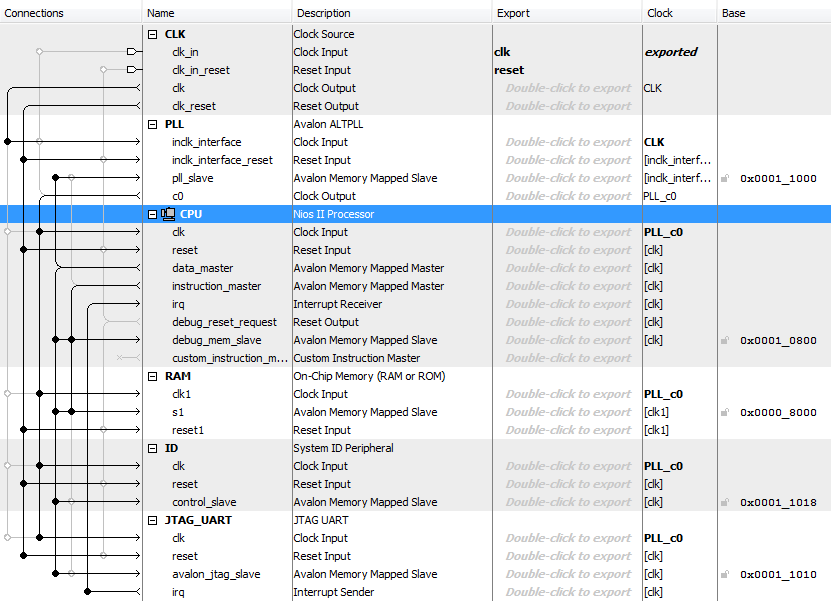Click the lock icon for avalon_jtag_slave base address
The image size is (831, 607).
[x=725, y=574]
